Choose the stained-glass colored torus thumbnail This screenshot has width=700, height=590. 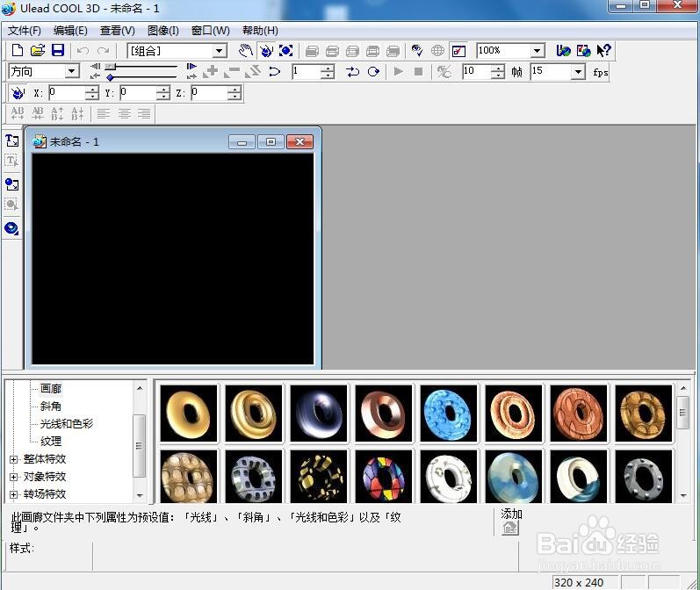(384, 476)
